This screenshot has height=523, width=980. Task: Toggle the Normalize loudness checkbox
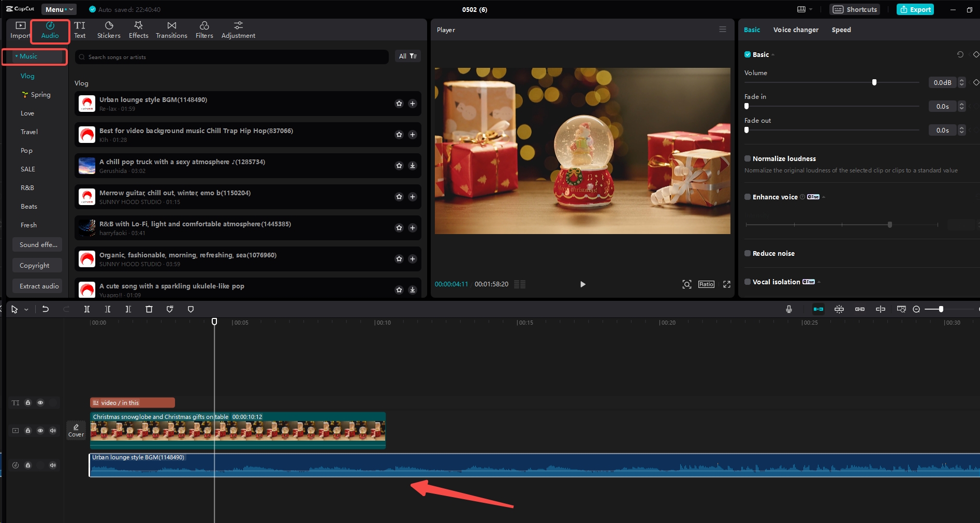click(747, 158)
